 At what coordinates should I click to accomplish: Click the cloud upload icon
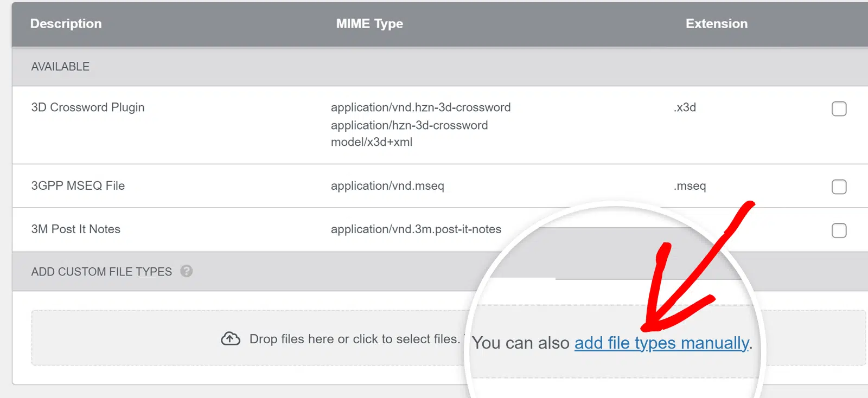coord(231,339)
